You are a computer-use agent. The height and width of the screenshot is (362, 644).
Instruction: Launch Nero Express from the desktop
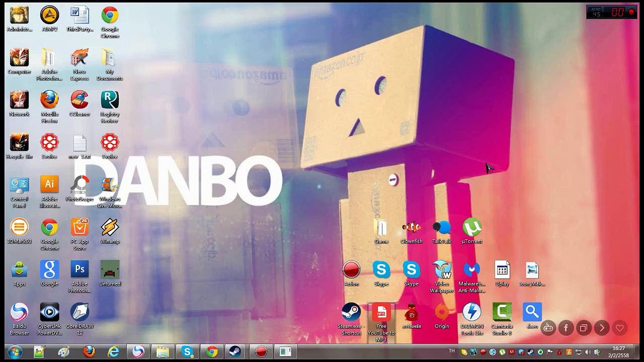pos(79,64)
